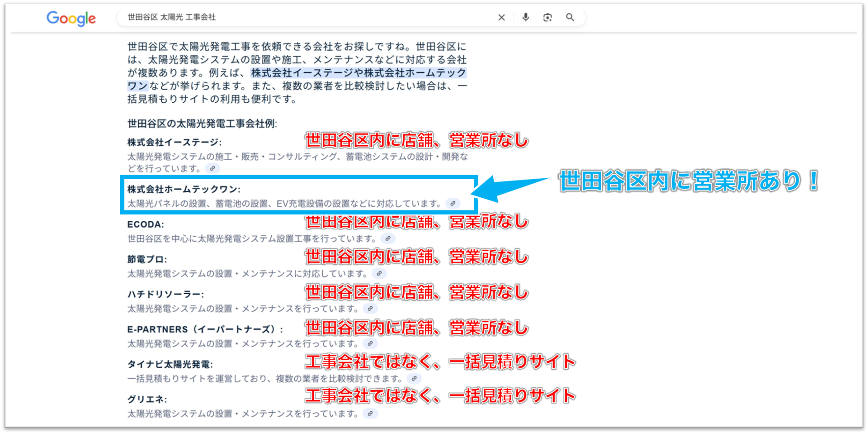Select the heading 株式会社イーステージ:
This screenshot has height=434, width=868.
click(x=175, y=143)
